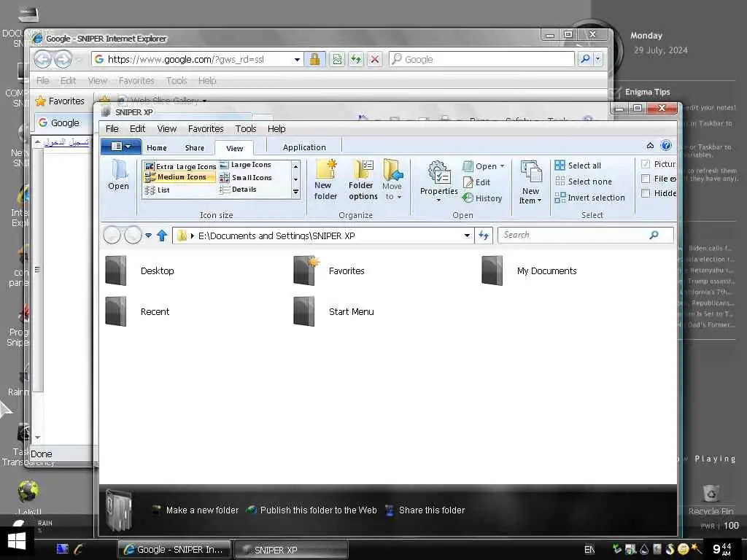The width and height of the screenshot is (747, 560).
Task: Expand the layout gallery more arrow
Action: coord(296,192)
